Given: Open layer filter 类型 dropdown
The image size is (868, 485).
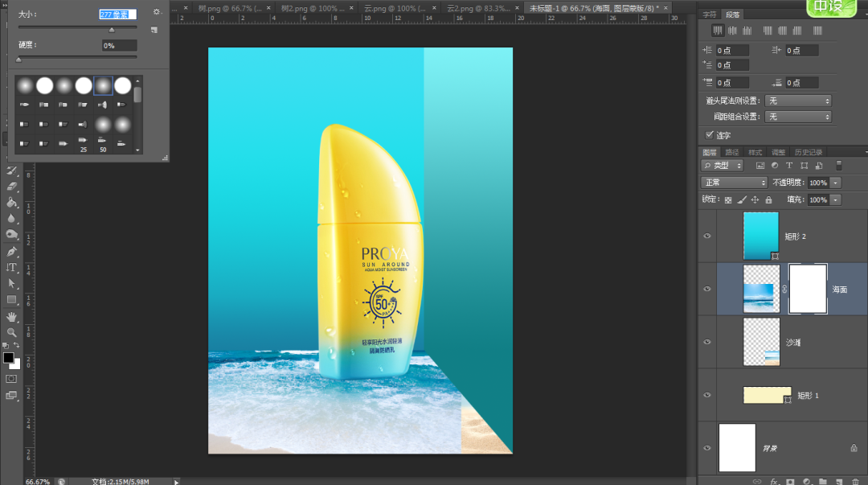Looking at the screenshot, I should [x=723, y=166].
